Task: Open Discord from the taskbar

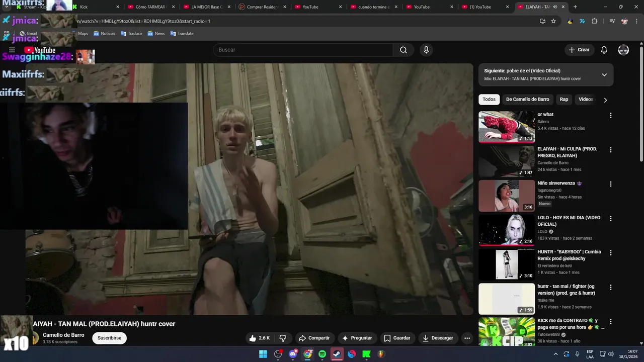Action: [293, 354]
